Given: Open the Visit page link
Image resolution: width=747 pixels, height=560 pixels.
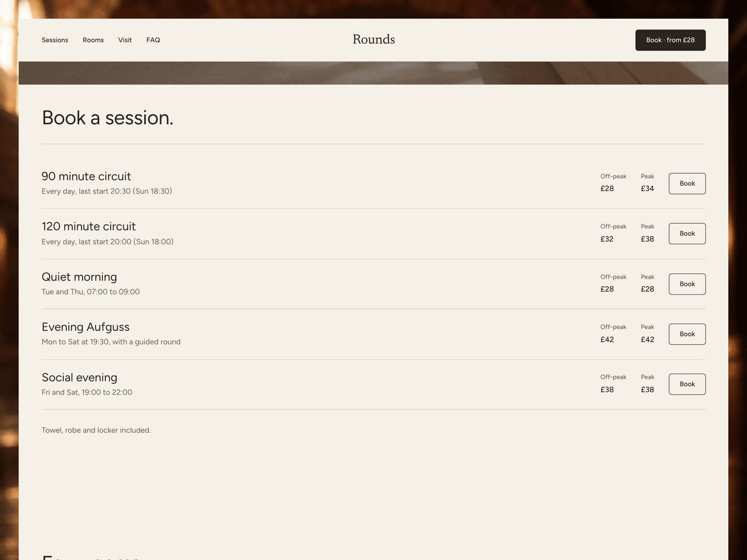Looking at the screenshot, I should coord(125,40).
